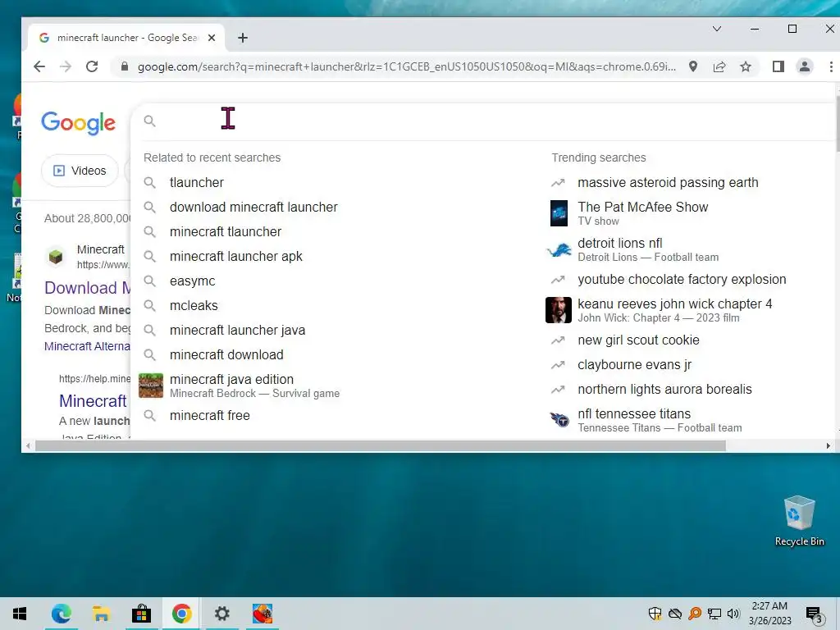The width and height of the screenshot is (840, 630).
Task: Click the share page icon
Action: (719, 66)
